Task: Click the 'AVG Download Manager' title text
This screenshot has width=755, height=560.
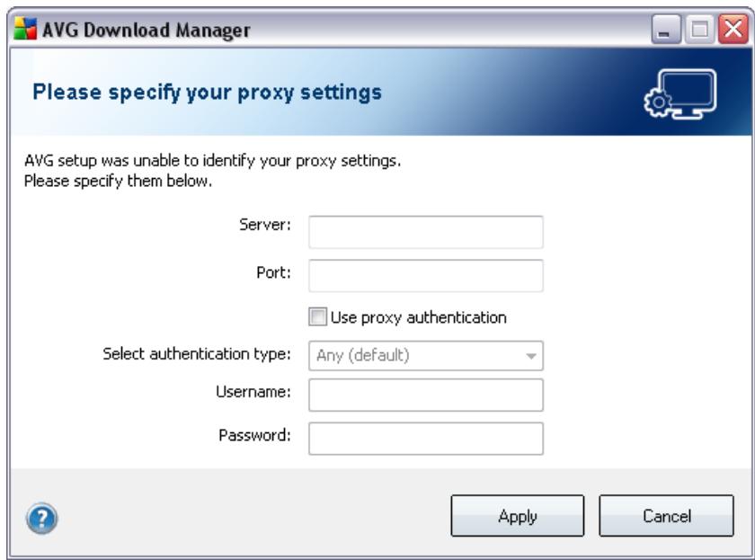Action: [147, 30]
